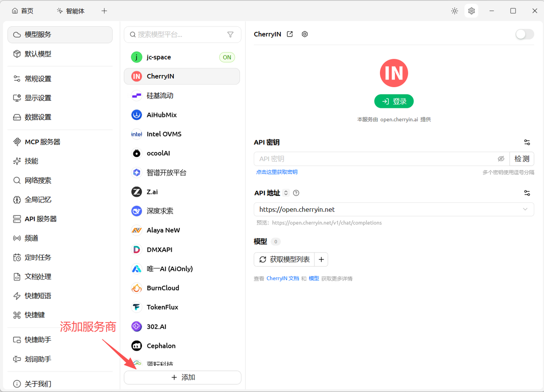Open 定时任务 settings section
The height and width of the screenshot is (392, 544).
[x=60, y=257]
